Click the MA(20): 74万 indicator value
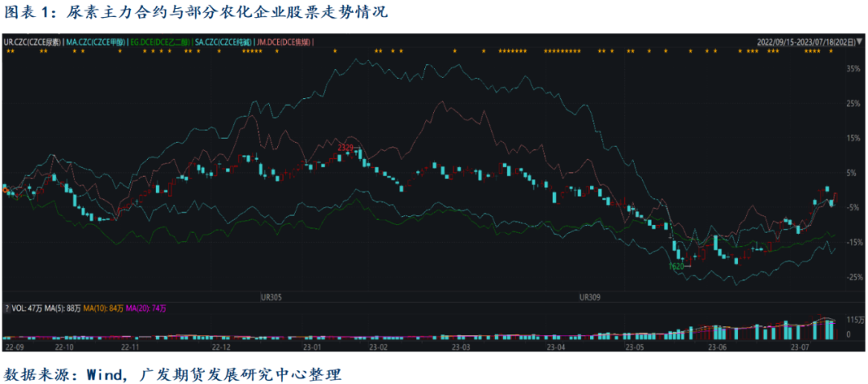 click(146, 308)
